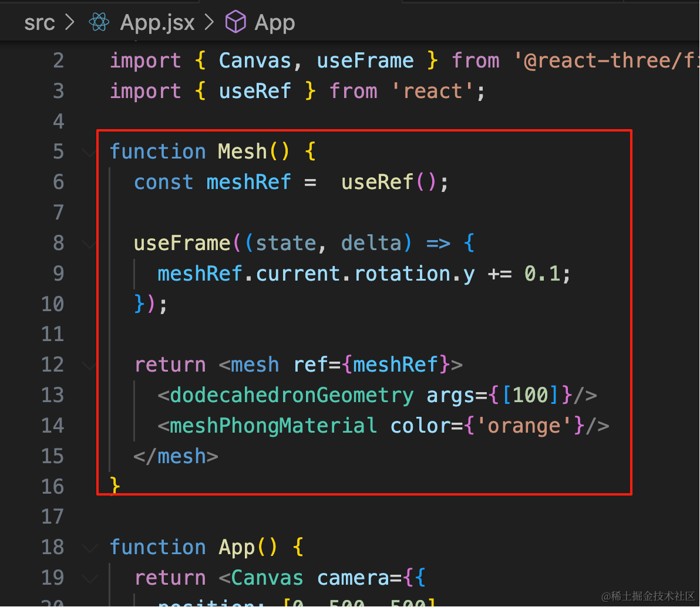Click the 'useFrame' call on line 8

tap(182, 243)
